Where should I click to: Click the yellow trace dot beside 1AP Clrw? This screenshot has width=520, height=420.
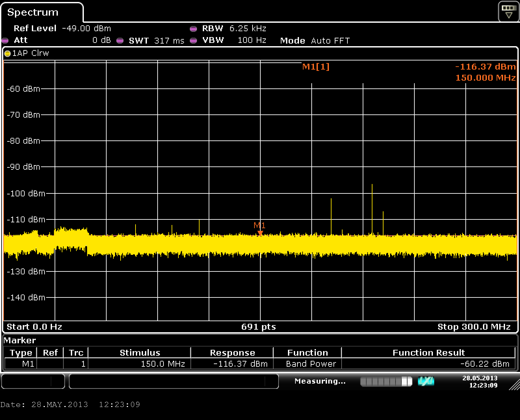coord(7,54)
